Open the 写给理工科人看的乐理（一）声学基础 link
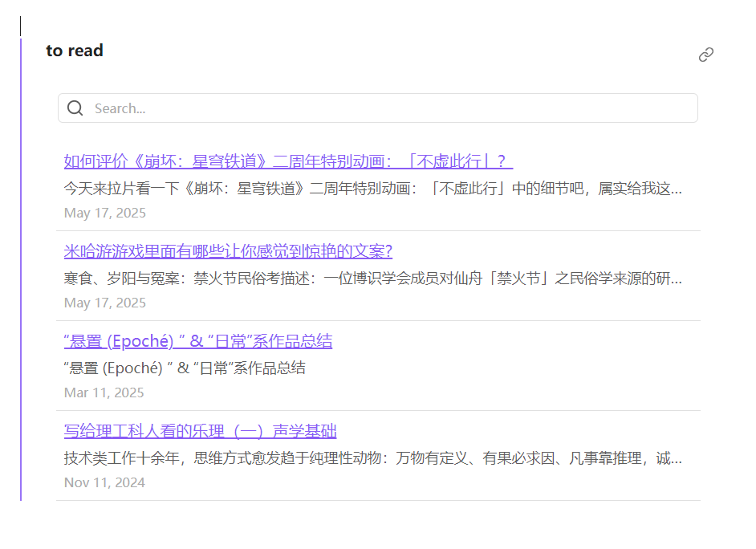 [200, 431]
